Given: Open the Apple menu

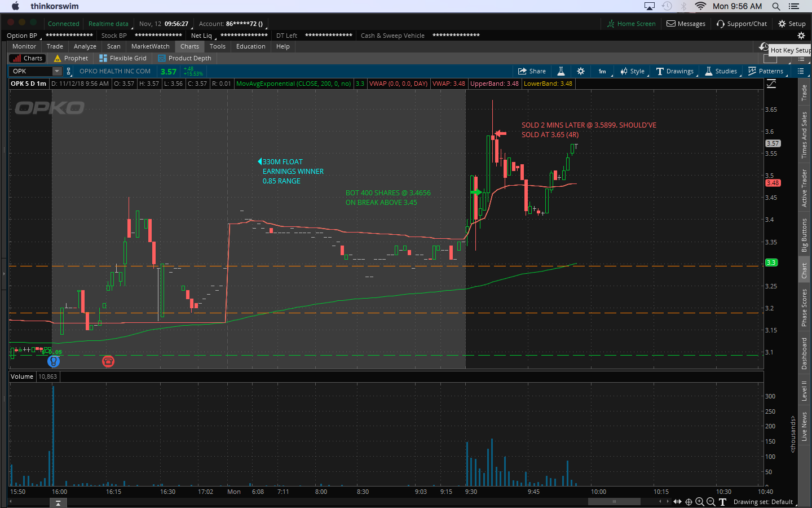Looking at the screenshot, I should click(x=15, y=6).
